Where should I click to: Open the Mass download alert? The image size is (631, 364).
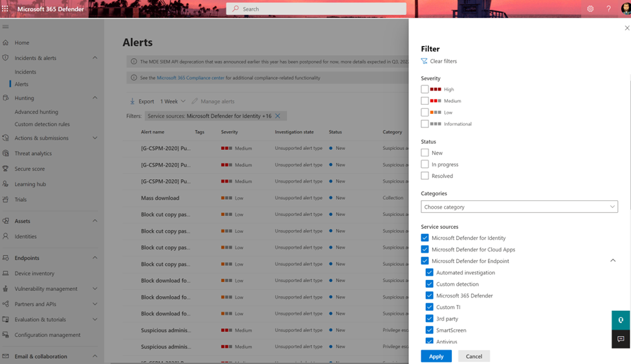tap(160, 198)
